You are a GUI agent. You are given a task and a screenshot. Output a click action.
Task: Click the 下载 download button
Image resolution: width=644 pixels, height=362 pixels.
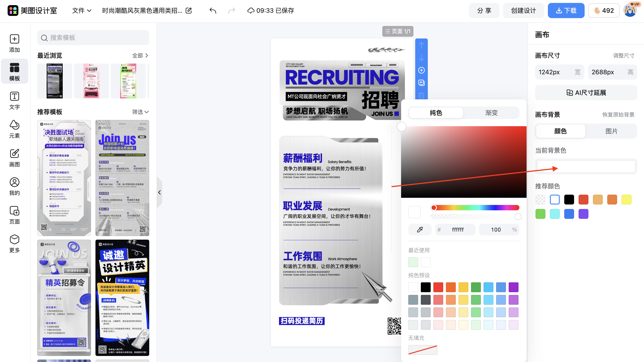coord(566,11)
